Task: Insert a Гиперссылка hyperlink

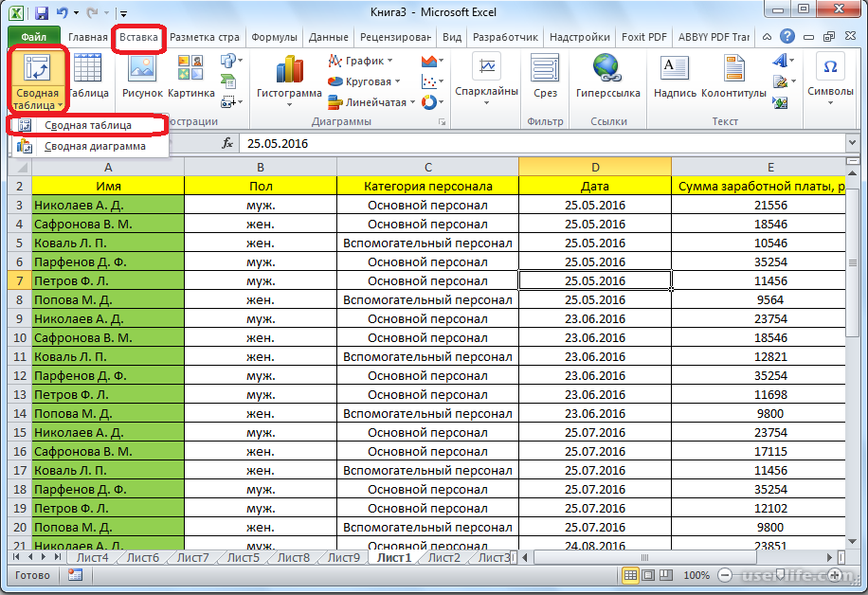Action: point(607,76)
